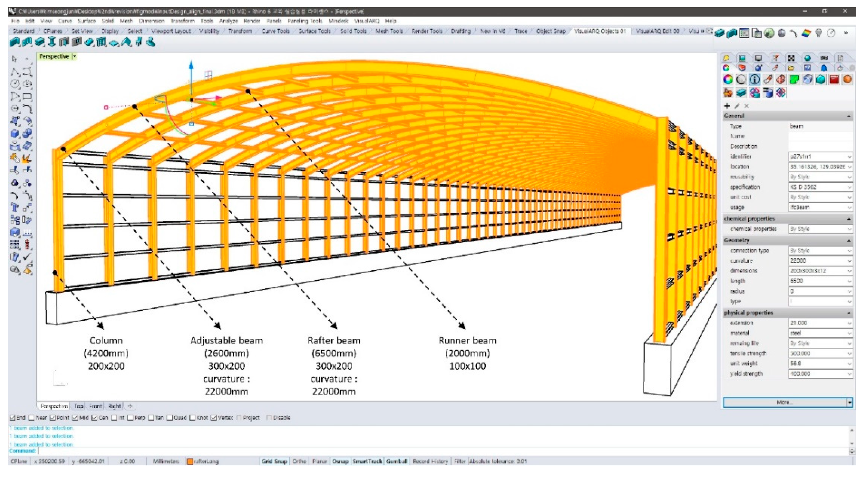Image resolution: width=868 pixels, height=479 pixels.
Task: Switch to the Front viewport tab
Action: [x=95, y=406]
